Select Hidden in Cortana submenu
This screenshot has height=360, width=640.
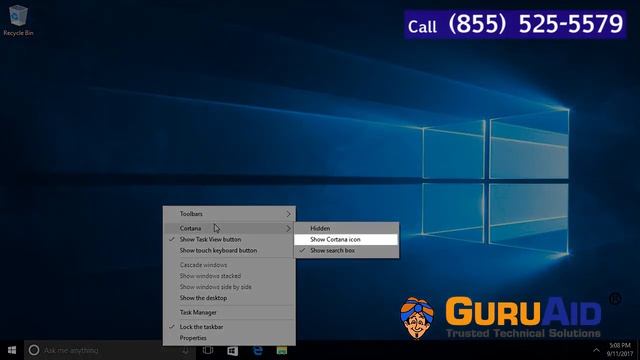coord(346,229)
